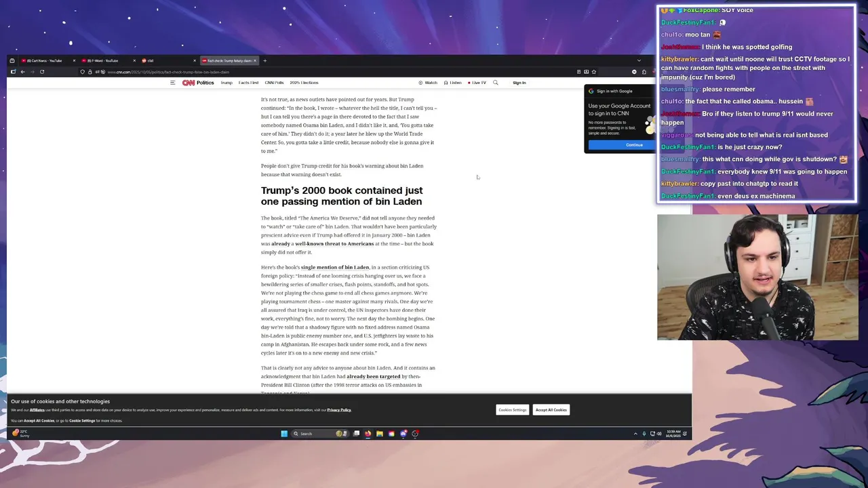Bookmark this page with the star
Viewport: 868px width, 488px height.
(593, 72)
